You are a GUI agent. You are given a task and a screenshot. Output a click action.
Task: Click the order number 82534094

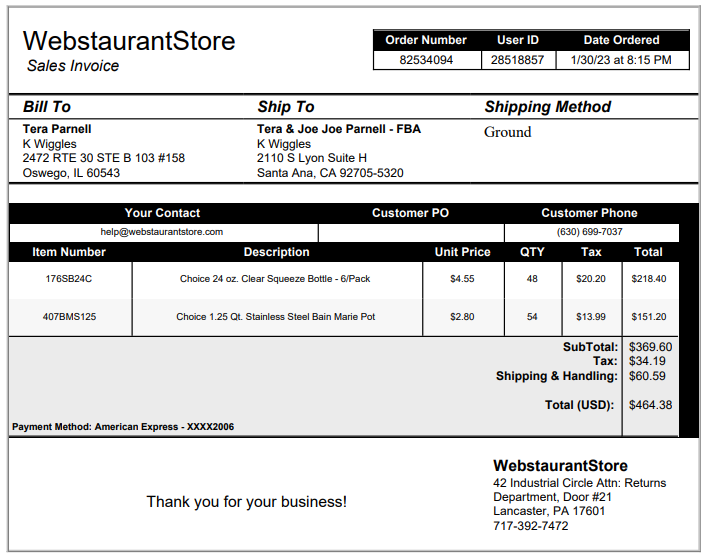[x=426, y=60]
